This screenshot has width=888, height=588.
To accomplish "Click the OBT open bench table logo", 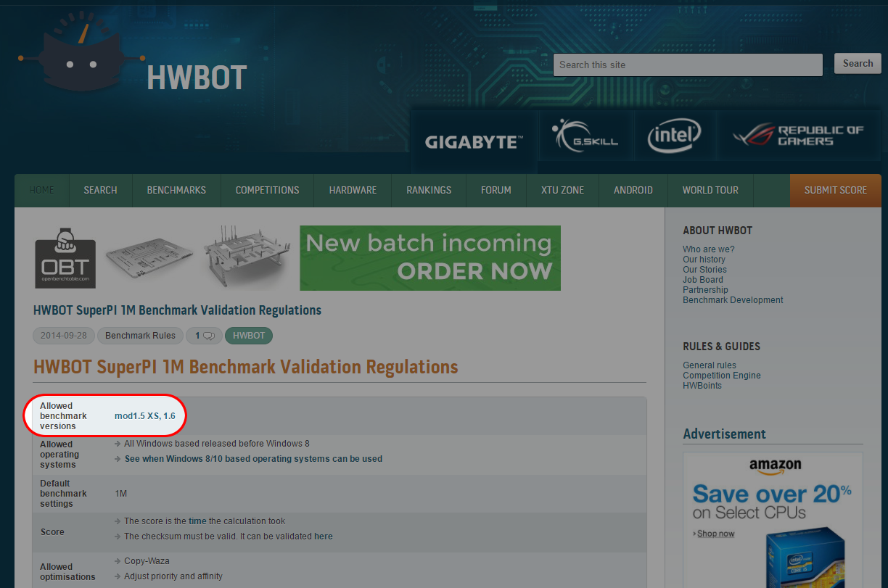I will (x=65, y=257).
